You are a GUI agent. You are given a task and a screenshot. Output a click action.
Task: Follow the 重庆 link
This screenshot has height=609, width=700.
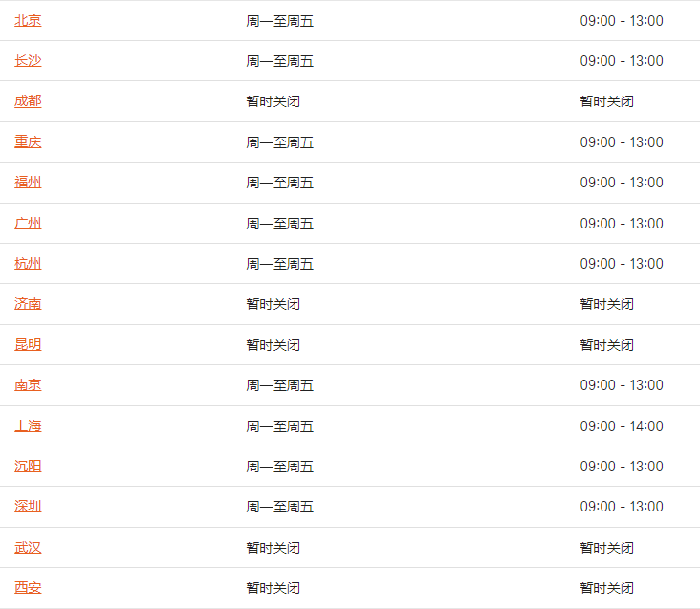point(28,141)
